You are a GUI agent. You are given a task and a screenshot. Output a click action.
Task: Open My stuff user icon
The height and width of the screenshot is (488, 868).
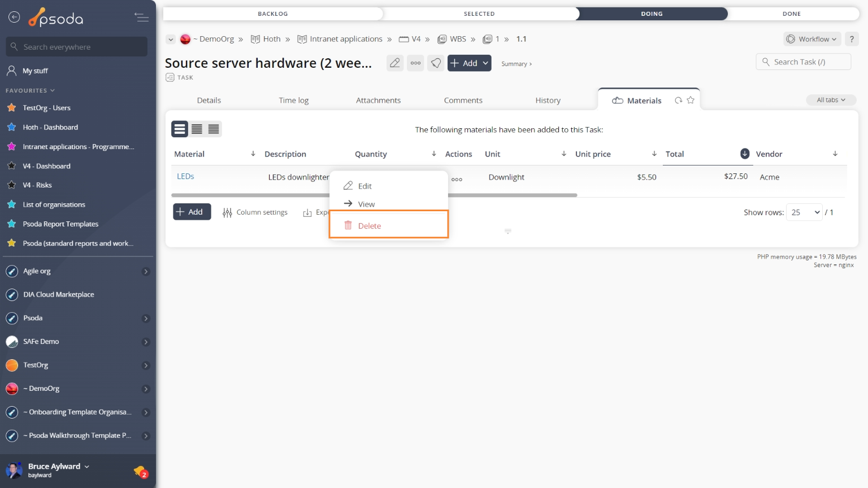[11, 71]
